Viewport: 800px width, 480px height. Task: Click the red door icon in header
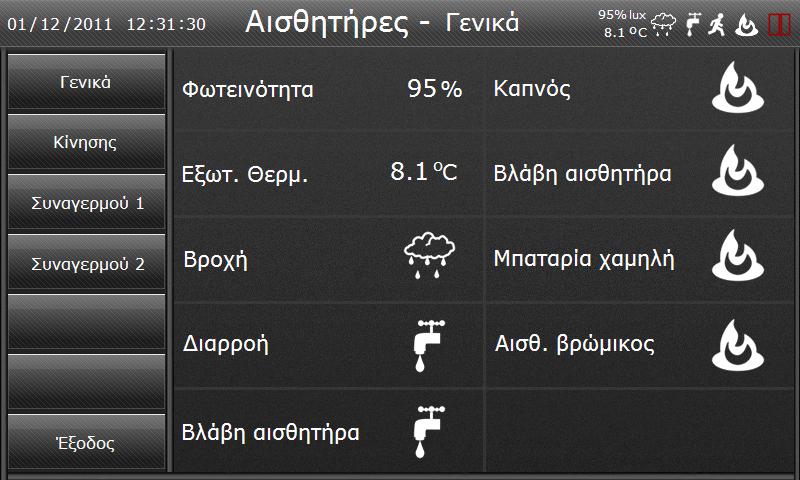click(x=779, y=24)
